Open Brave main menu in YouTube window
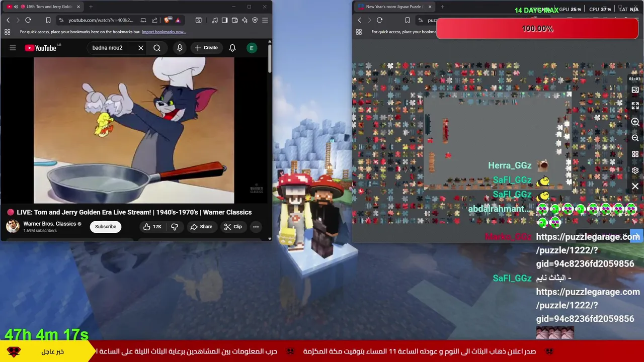The height and width of the screenshot is (362, 644). click(265, 20)
